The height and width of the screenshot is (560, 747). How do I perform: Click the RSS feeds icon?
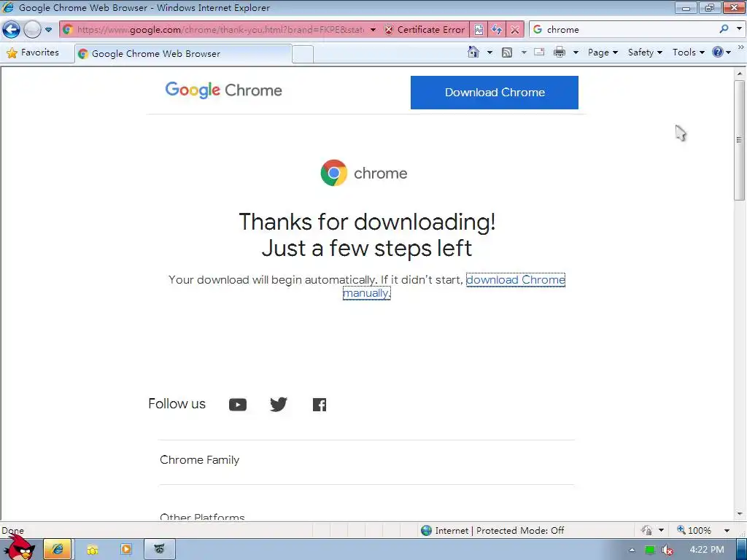coord(507,52)
